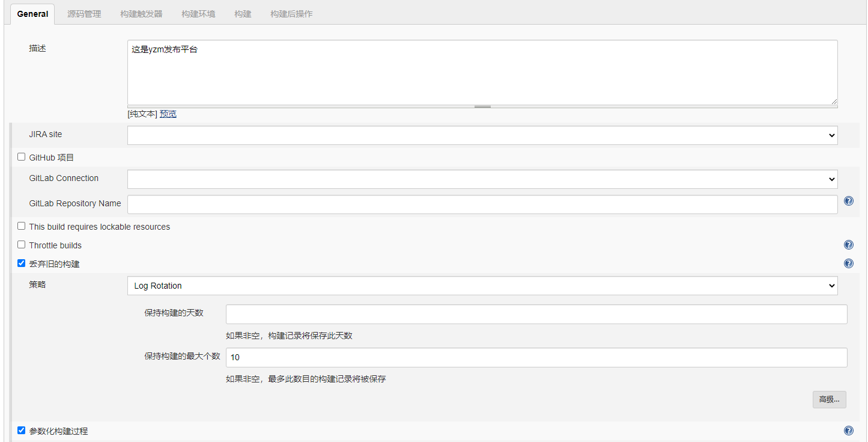Click the 策略 label
The height and width of the screenshot is (442, 868).
37,284
